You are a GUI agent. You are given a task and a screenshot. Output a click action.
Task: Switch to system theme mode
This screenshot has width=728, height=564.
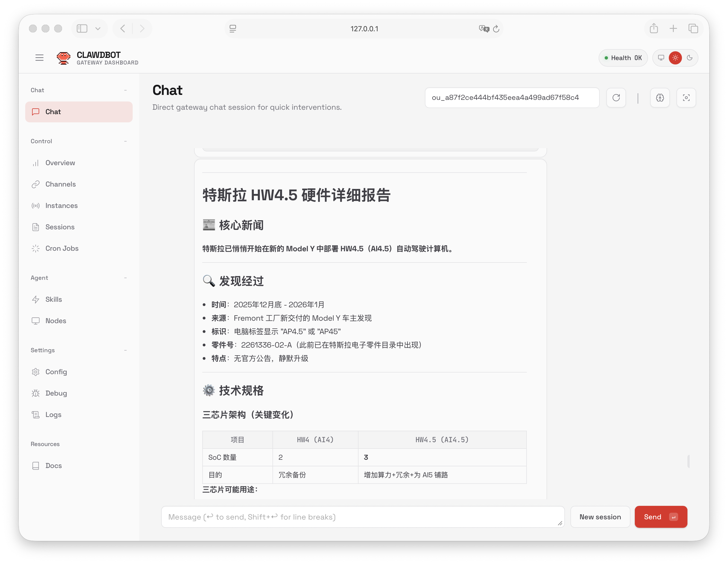pyautogui.click(x=661, y=58)
